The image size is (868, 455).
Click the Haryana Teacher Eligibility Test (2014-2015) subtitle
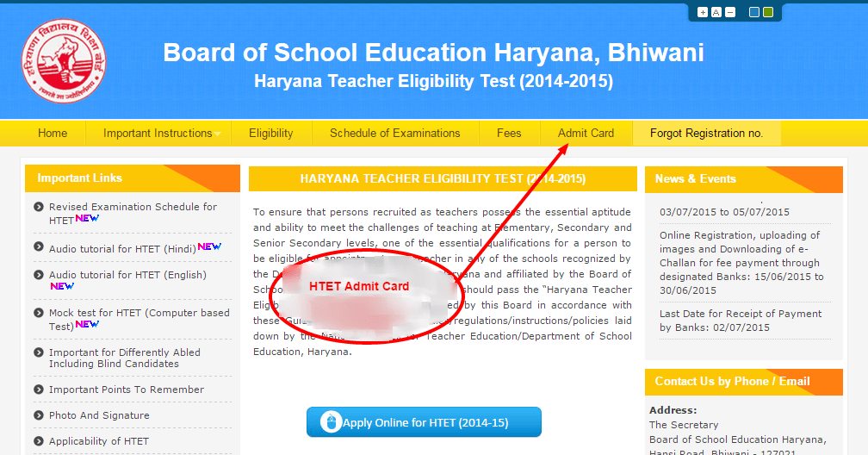pos(433,82)
